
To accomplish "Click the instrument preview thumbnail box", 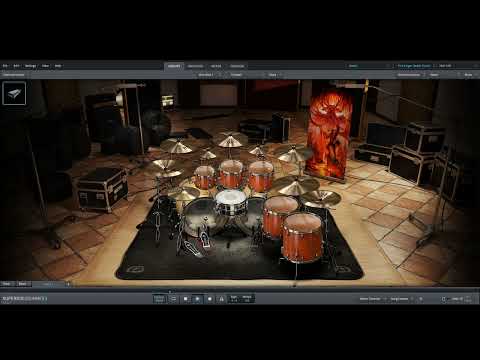I will (x=14, y=93).
